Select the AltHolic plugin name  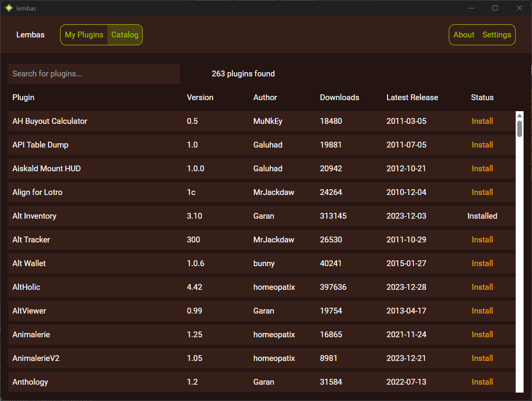coord(26,287)
